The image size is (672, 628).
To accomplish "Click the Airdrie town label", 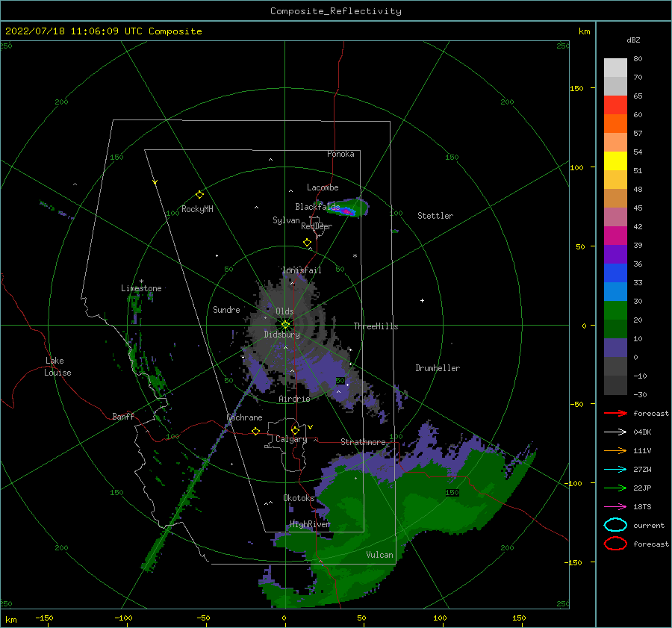I will click(x=294, y=399).
